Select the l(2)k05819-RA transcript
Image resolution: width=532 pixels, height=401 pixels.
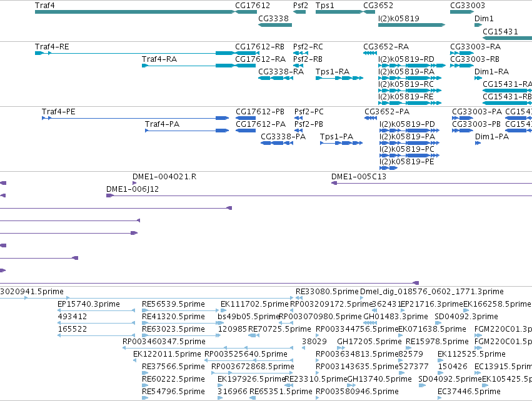409,78
